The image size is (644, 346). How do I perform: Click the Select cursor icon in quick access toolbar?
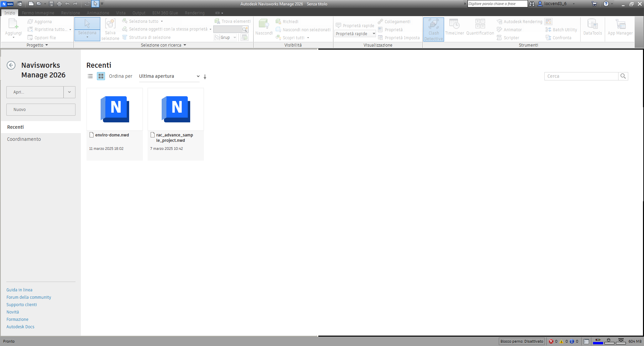click(96, 4)
